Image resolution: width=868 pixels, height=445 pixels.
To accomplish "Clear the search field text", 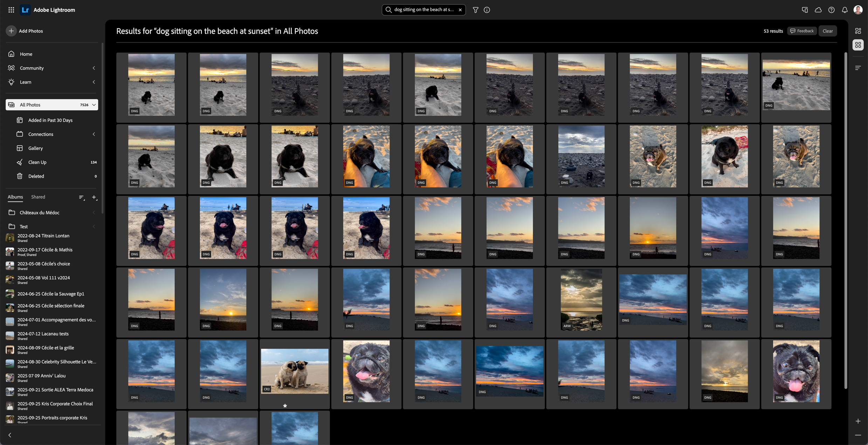I will click(460, 10).
